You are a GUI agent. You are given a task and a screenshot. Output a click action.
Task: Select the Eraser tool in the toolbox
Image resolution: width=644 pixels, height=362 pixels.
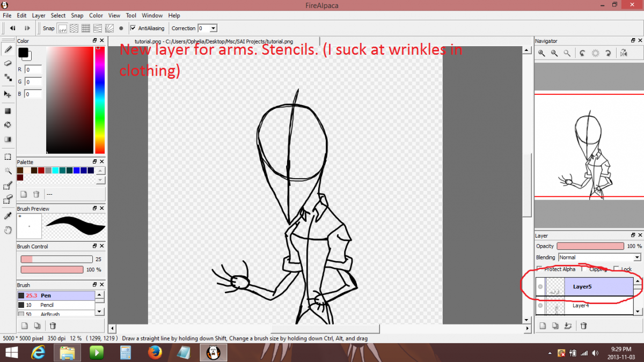(8, 63)
